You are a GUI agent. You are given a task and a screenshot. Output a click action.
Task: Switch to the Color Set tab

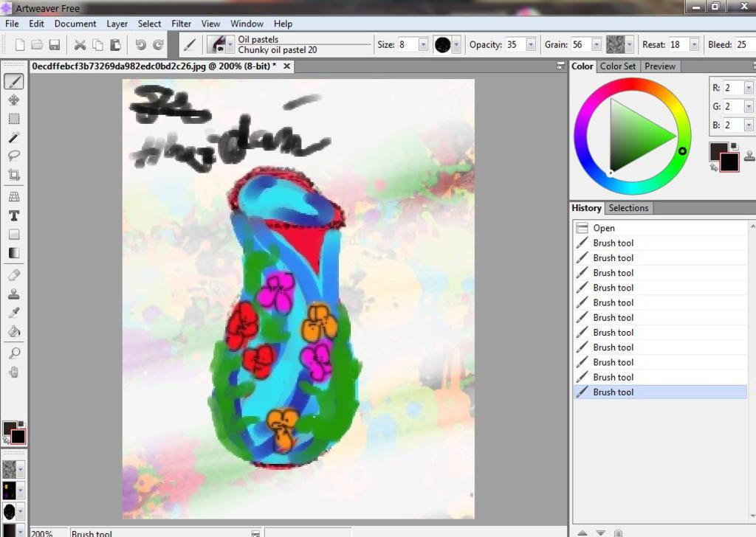click(618, 66)
